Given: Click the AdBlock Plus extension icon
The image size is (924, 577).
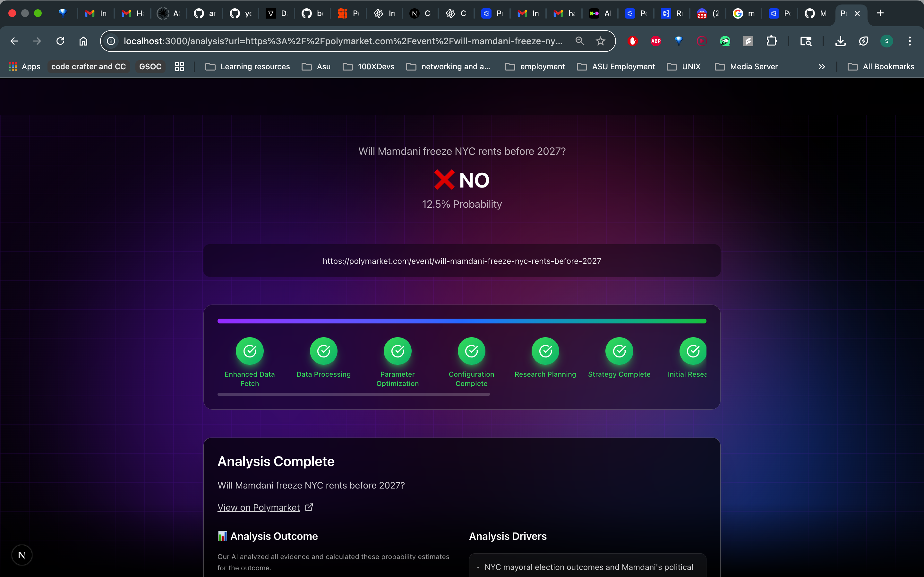Looking at the screenshot, I should point(655,41).
